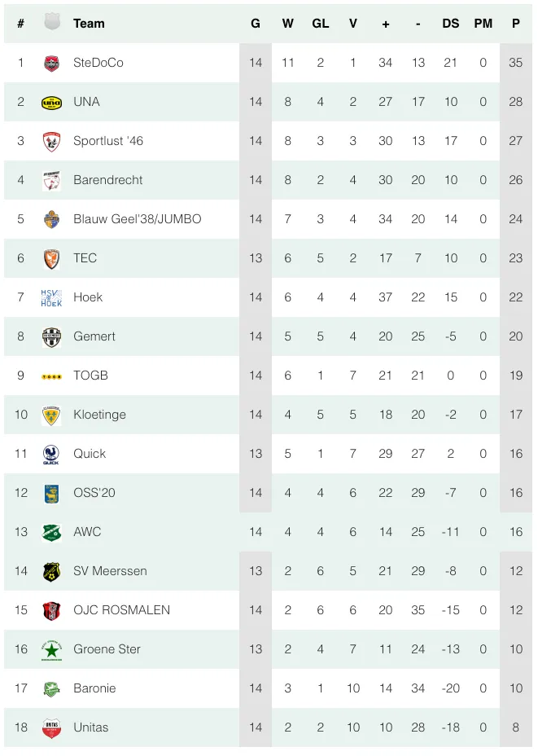538x756 pixels.
Task: Click SteDoCo's 35 points cell
Action: [x=516, y=63]
